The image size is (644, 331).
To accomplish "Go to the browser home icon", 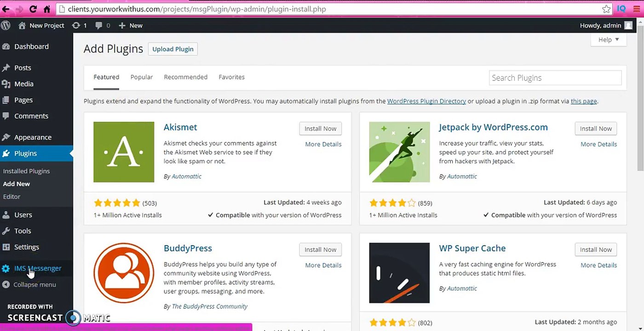I will (47, 9).
